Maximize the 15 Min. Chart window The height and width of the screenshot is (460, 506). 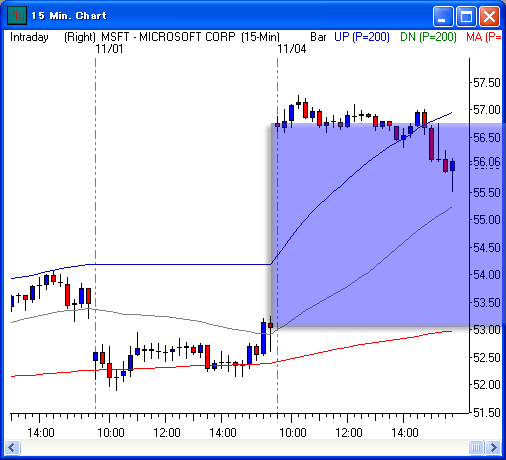point(466,16)
